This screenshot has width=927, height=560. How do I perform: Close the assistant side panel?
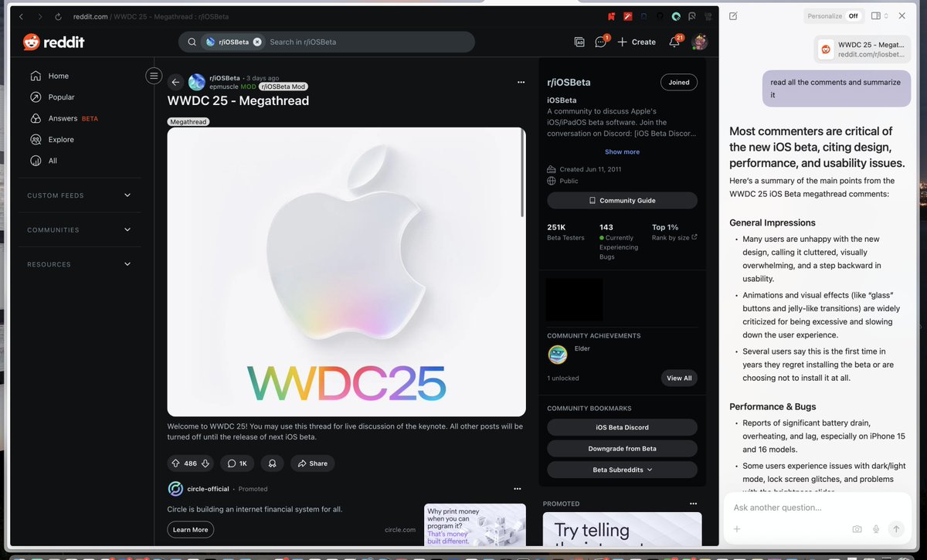(902, 16)
